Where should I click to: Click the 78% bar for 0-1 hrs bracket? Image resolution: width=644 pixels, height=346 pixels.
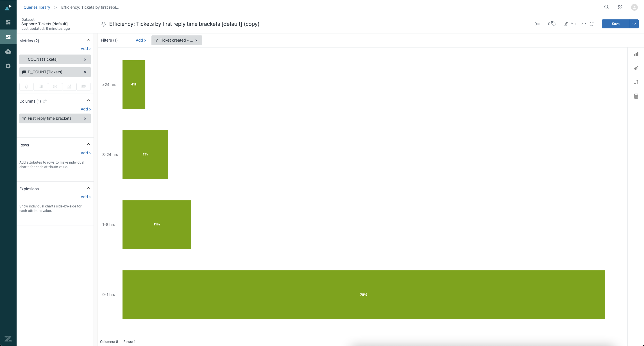click(x=364, y=295)
